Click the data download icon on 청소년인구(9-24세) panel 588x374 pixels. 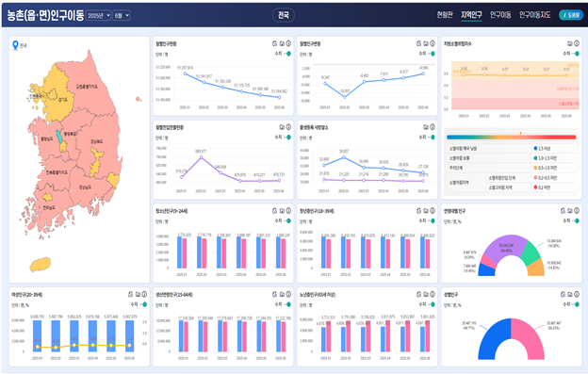(x=275, y=211)
